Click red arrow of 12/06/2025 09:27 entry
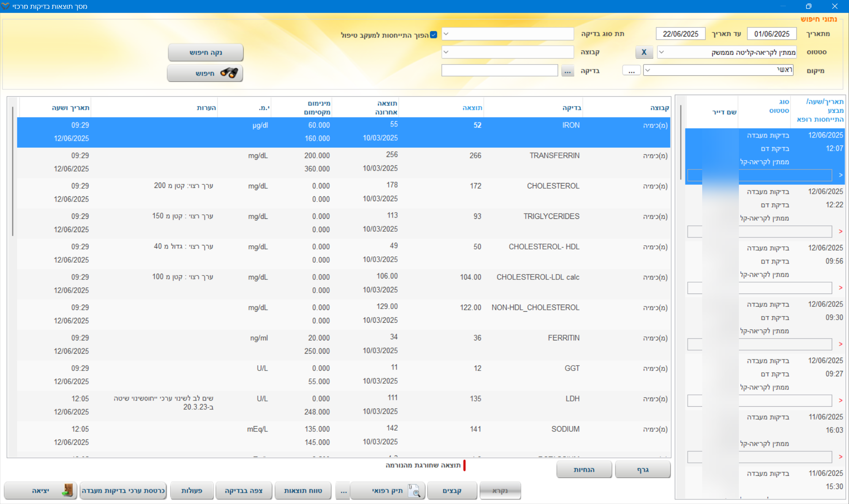The image size is (849, 504). 841,401
